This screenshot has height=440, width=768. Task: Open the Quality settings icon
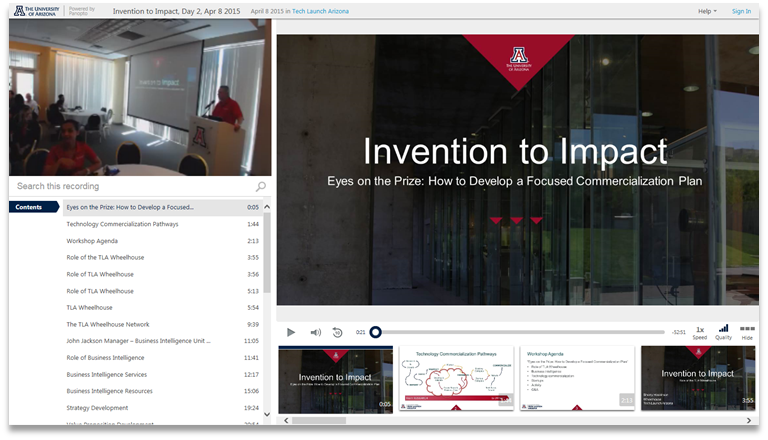coord(723,332)
